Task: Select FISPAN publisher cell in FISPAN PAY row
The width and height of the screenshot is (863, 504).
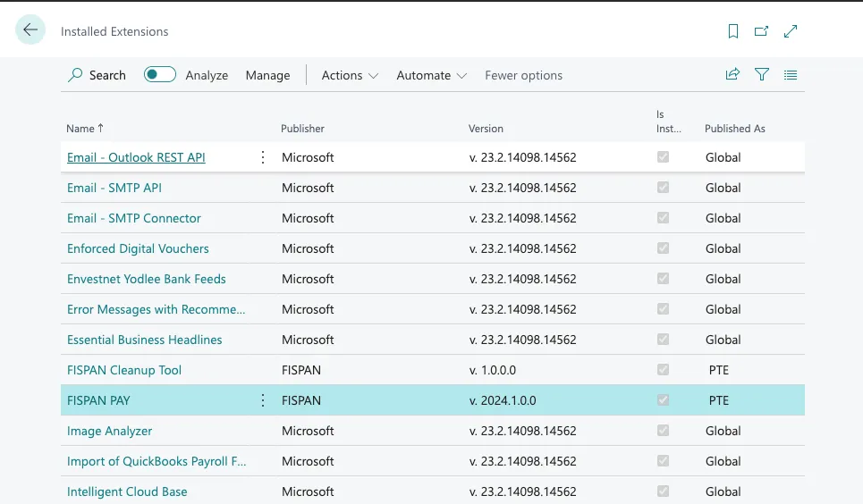Action: click(x=301, y=400)
